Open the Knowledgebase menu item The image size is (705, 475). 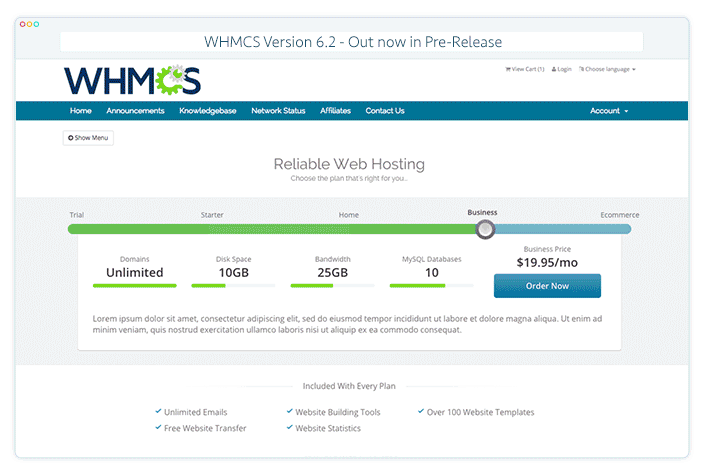[x=208, y=111]
